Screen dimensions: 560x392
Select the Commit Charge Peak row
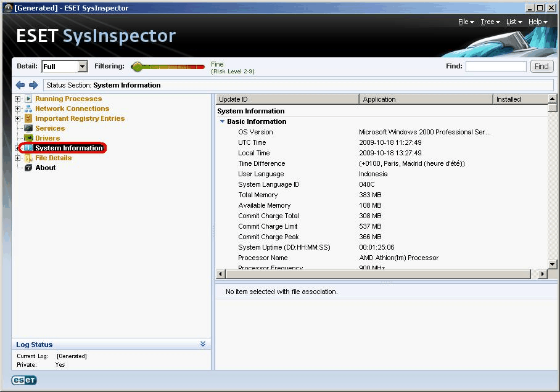[382, 237]
